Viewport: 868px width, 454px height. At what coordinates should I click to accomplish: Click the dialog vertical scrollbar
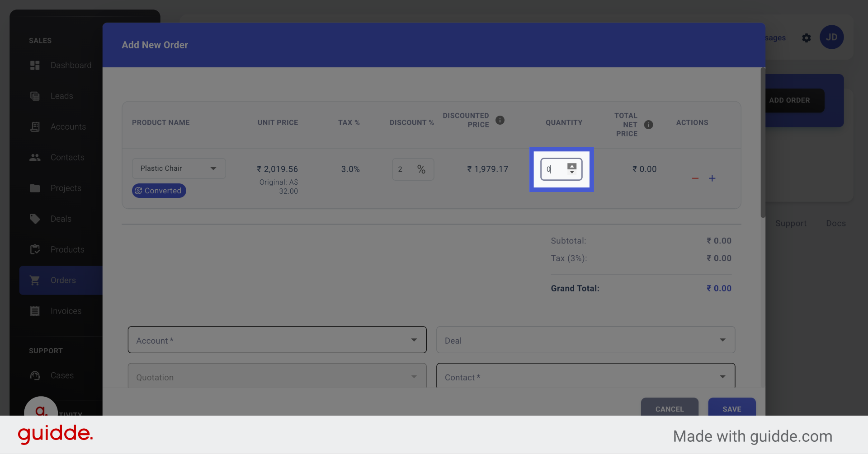[763, 142]
